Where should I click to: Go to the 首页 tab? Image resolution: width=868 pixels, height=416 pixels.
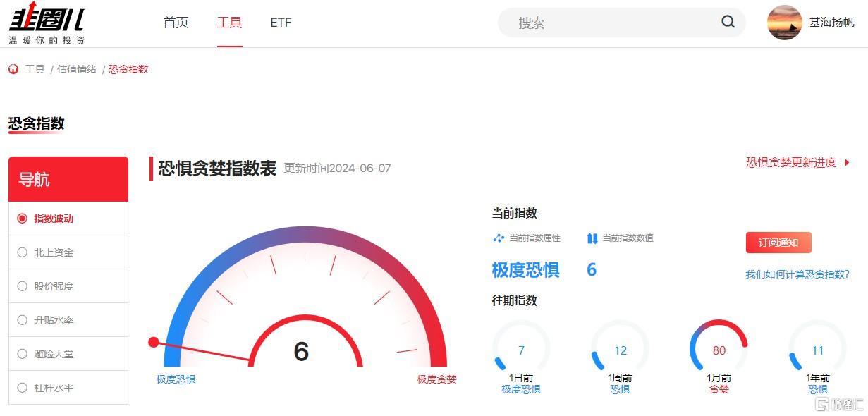176,23
